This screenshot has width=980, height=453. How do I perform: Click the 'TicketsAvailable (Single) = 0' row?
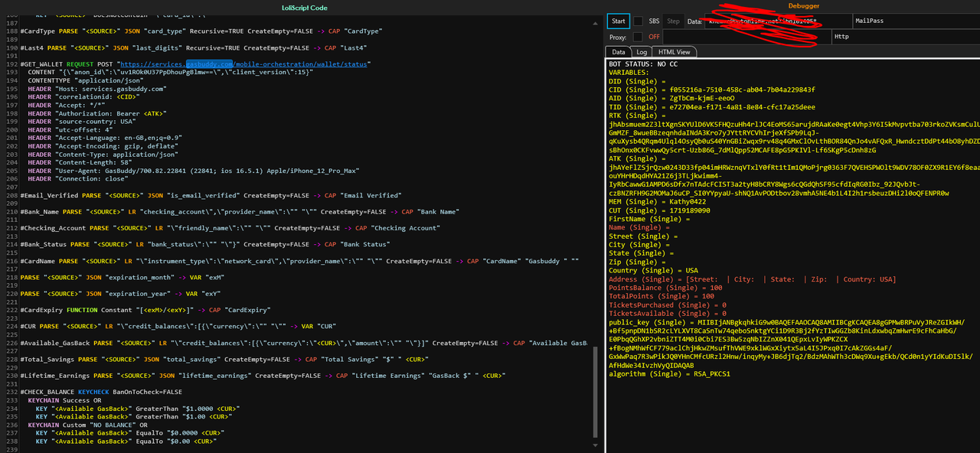[x=668, y=313]
